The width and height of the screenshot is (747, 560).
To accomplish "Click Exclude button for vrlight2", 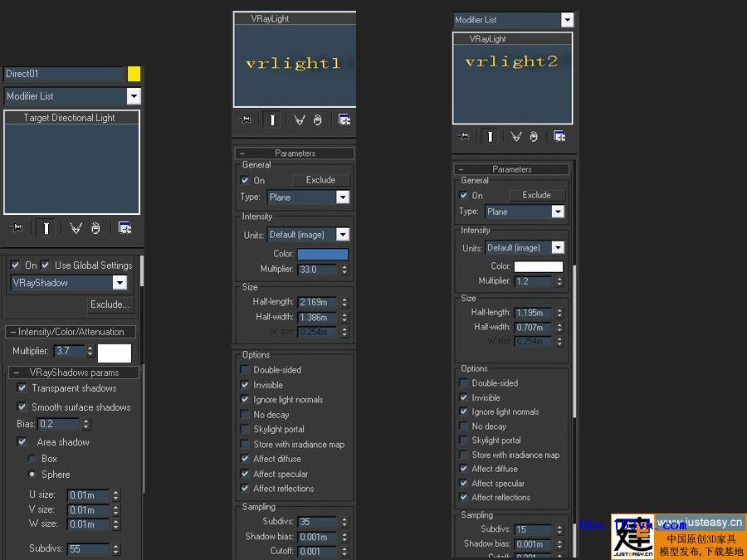I will pyautogui.click(x=536, y=195).
